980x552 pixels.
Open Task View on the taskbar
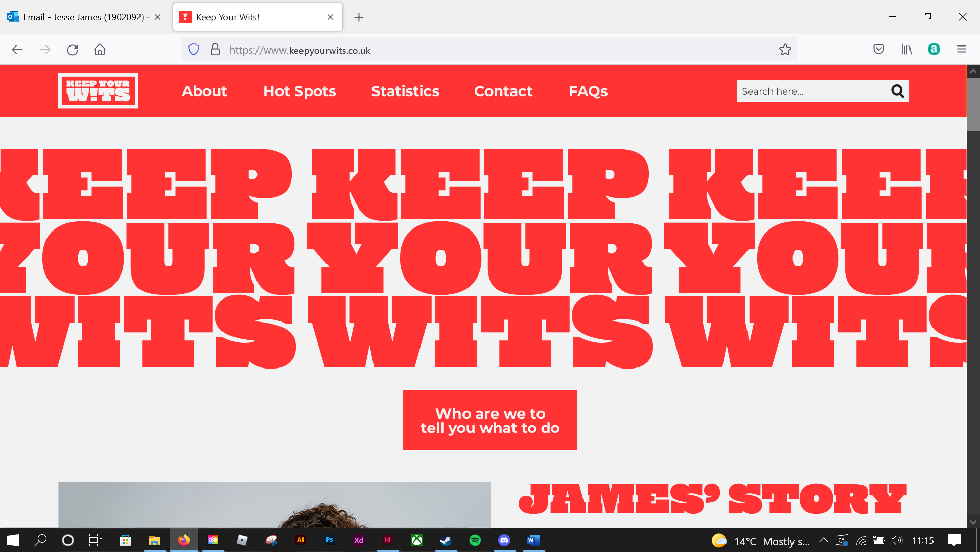point(96,540)
